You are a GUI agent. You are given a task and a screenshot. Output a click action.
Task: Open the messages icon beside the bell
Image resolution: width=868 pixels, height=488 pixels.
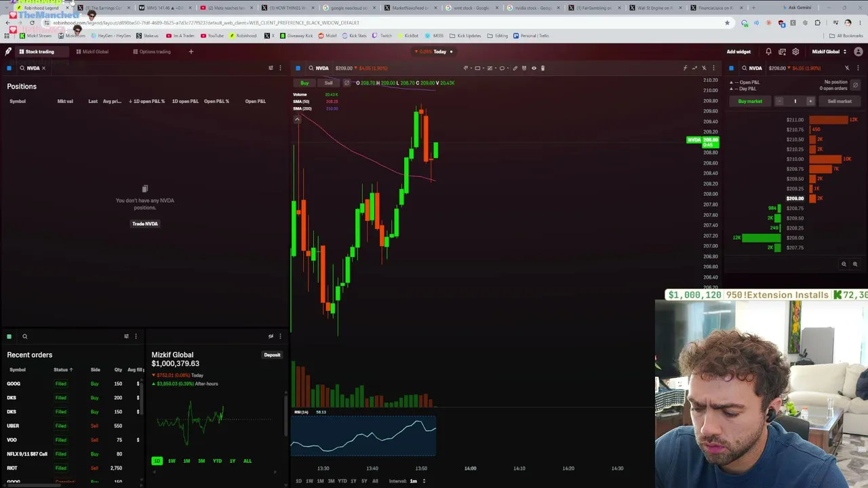pos(782,52)
